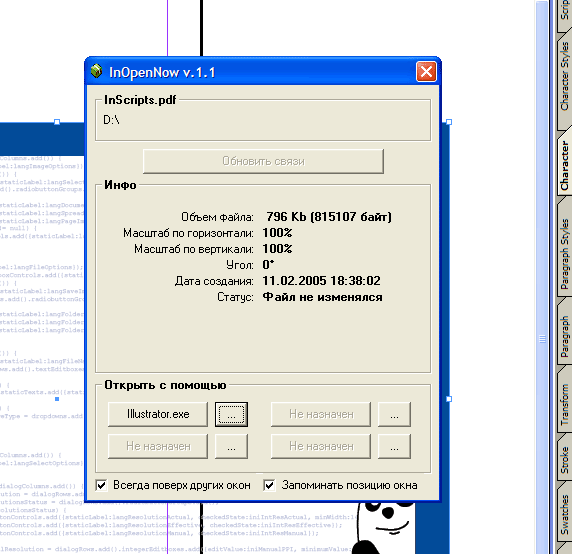572x554 pixels.
Task: Open the Swatches side tab
Action: tap(565, 514)
